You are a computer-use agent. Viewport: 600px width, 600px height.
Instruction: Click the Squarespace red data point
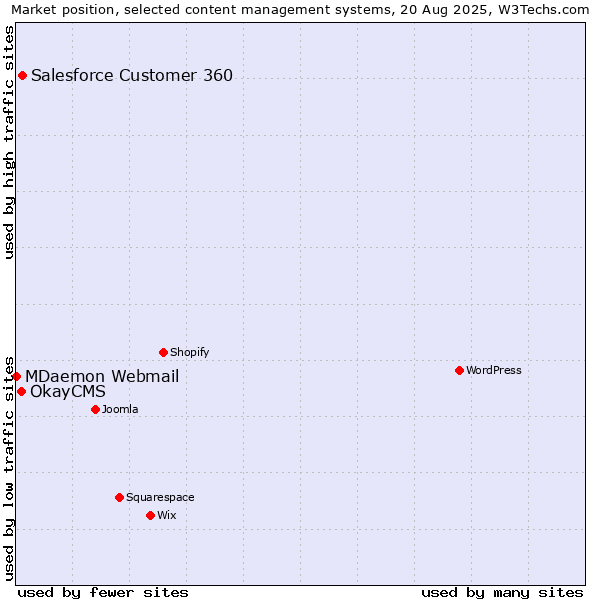pos(119,497)
